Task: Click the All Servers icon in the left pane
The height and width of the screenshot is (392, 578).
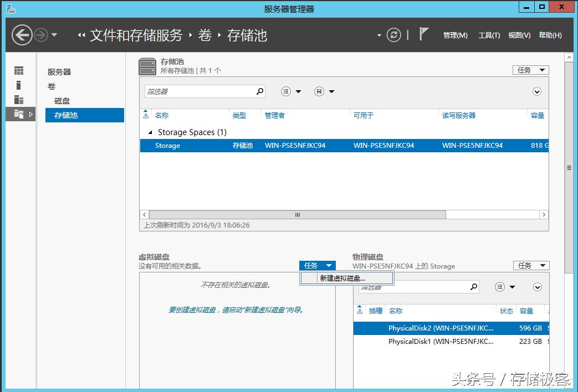Action: 18,100
